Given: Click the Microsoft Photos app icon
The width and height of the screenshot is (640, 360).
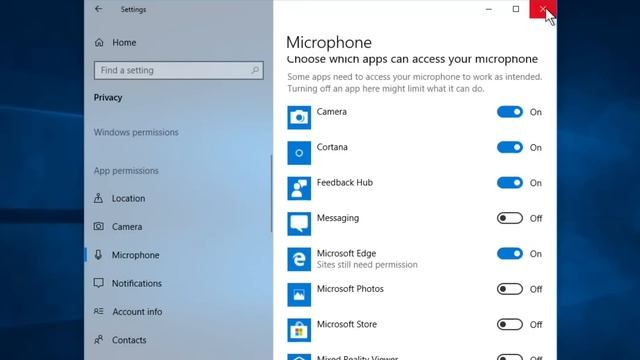Looking at the screenshot, I should (299, 295).
